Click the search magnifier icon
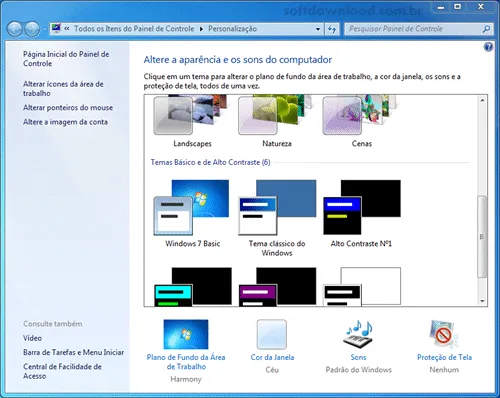Image resolution: width=500 pixels, height=398 pixels. coord(486,29)
